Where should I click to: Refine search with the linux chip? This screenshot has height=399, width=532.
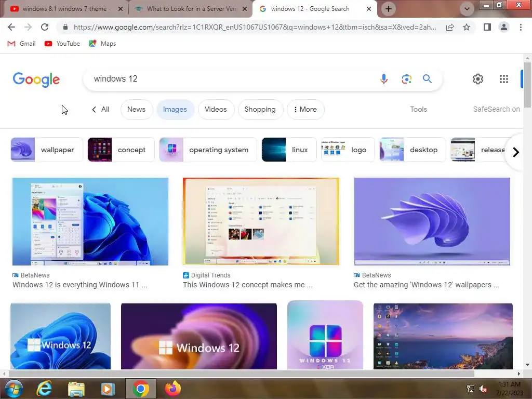tap(289, 150)
